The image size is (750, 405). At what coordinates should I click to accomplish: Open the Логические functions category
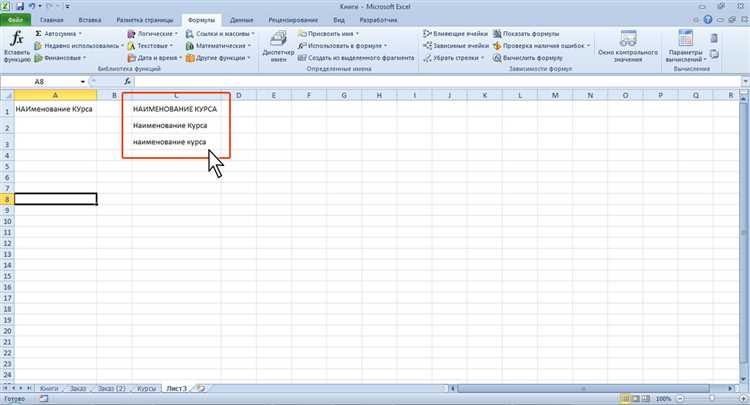point(153,34)
